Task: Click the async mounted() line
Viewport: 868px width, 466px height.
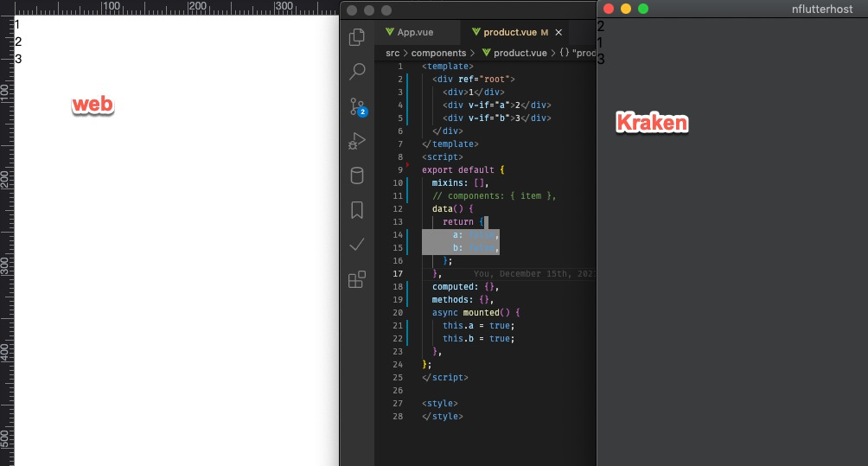Action: coord(475,313)
